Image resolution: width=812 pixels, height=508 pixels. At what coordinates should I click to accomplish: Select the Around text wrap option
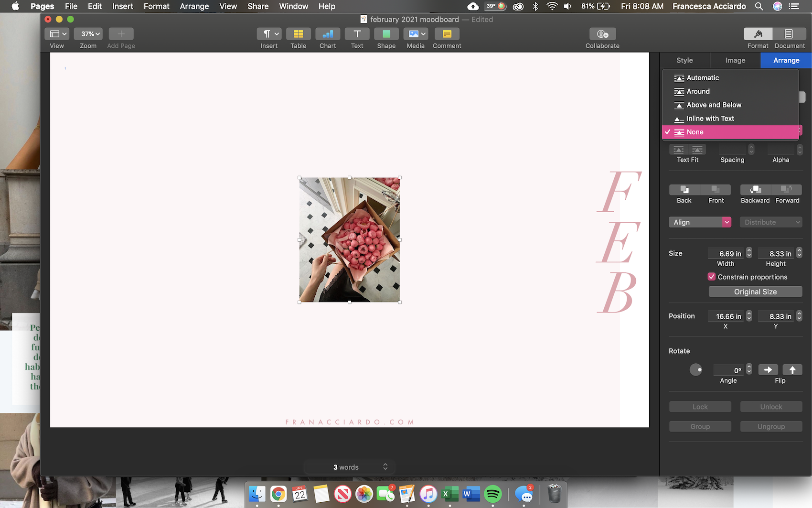(x=697, y=91)
